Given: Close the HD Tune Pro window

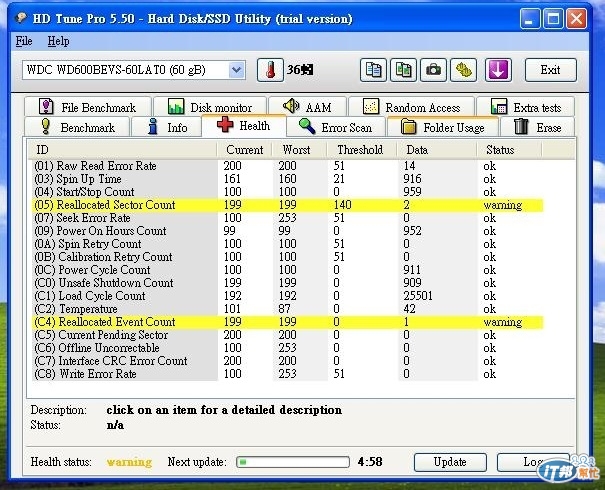Looking at the screenshot, I should click(x=576, y=18).
